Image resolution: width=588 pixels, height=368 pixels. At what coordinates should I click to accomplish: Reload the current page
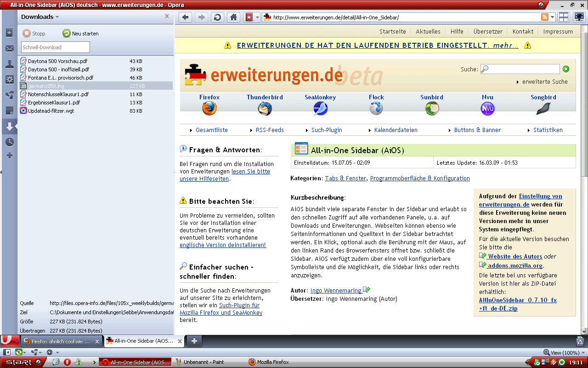tap(217, 17)
